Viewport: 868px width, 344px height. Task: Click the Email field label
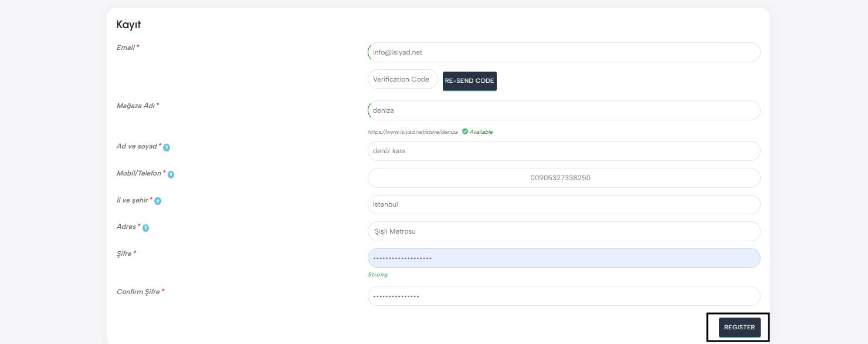[126, 48]
